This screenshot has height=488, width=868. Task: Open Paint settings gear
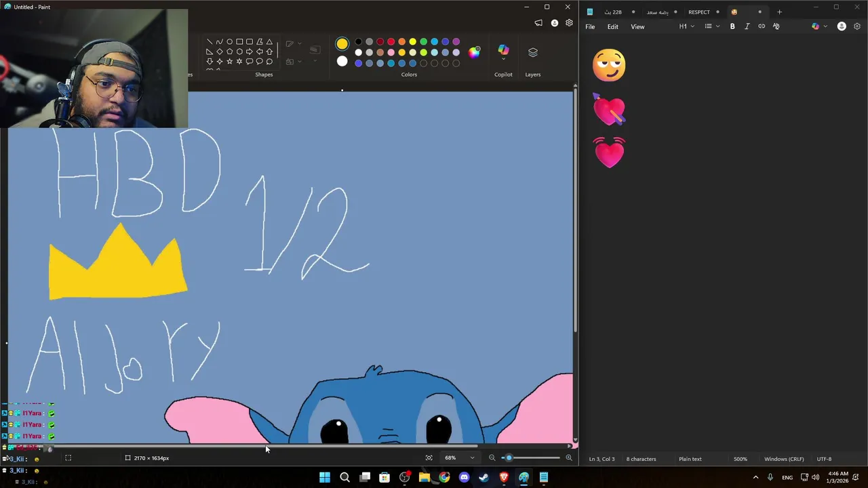570,23
